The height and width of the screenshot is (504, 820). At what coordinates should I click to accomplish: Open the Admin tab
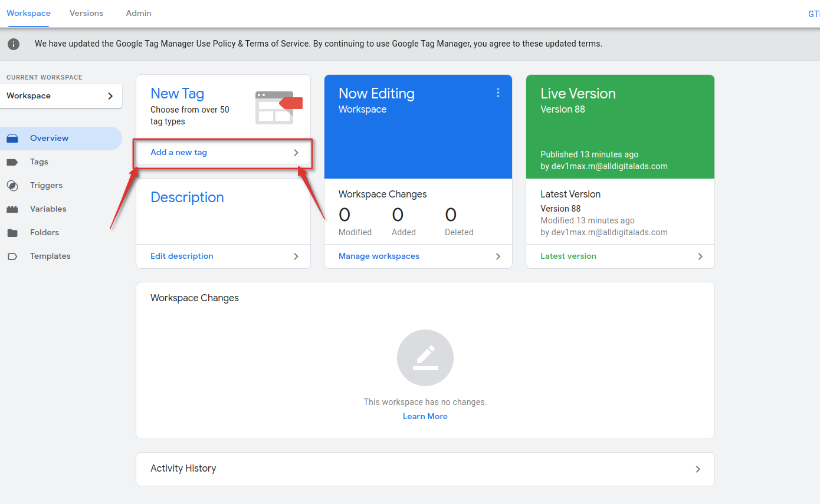click(x=139, y=13)
